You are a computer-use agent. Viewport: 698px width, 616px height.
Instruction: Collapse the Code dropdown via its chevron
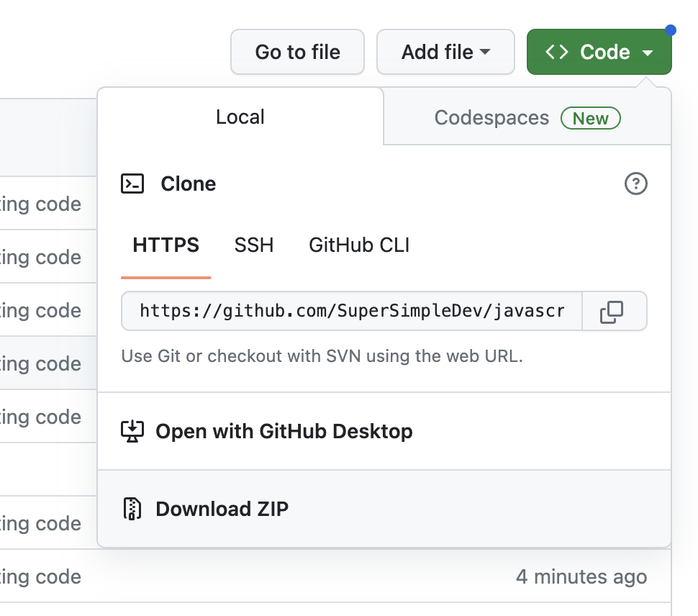(x=650, y=52)
